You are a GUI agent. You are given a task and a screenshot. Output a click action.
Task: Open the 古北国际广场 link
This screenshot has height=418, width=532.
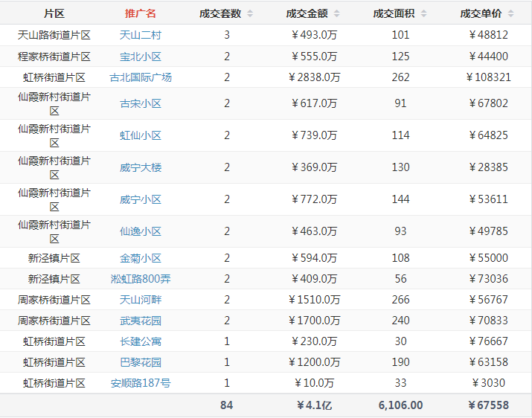pyautogui.click(x=141, y=77)
